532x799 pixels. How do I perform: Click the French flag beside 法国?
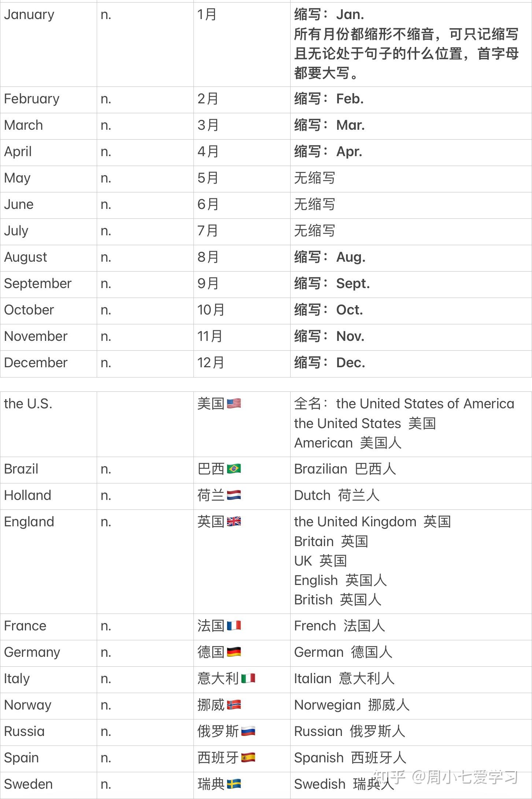point(234,626)
